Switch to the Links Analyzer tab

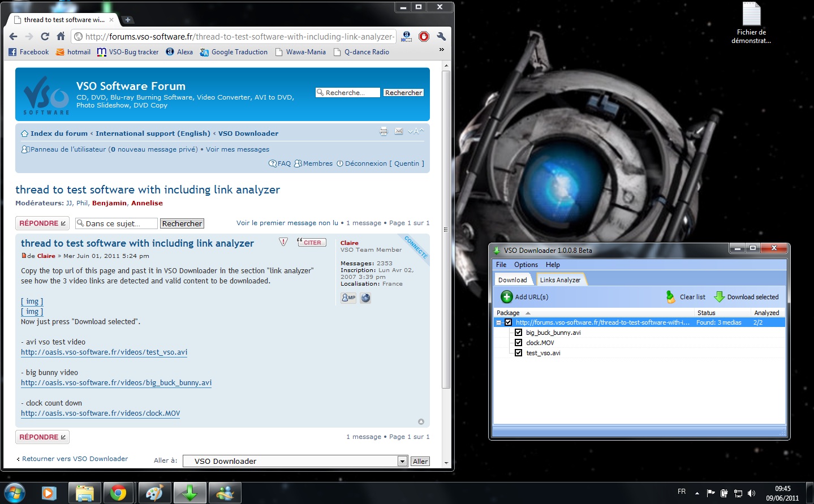pos(560,280)
